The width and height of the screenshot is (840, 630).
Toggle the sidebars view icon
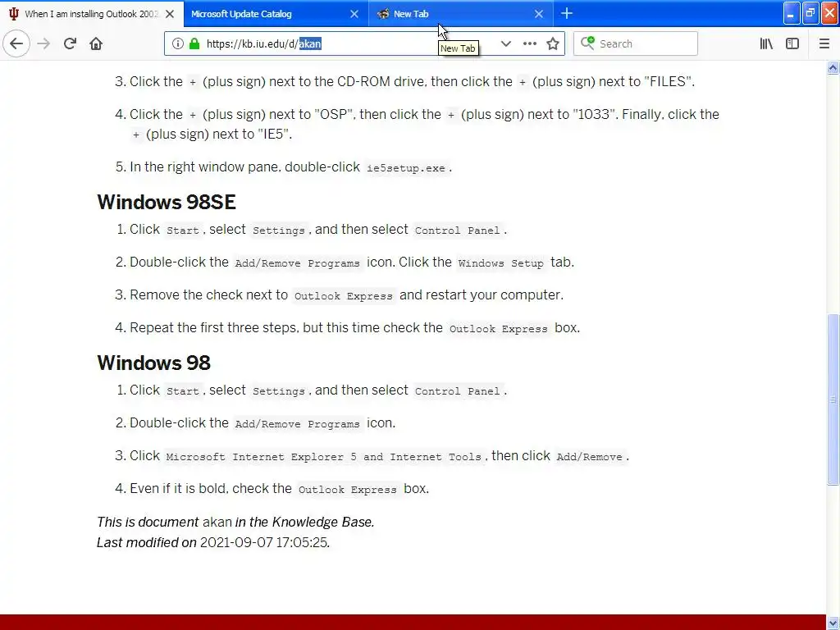792,44
